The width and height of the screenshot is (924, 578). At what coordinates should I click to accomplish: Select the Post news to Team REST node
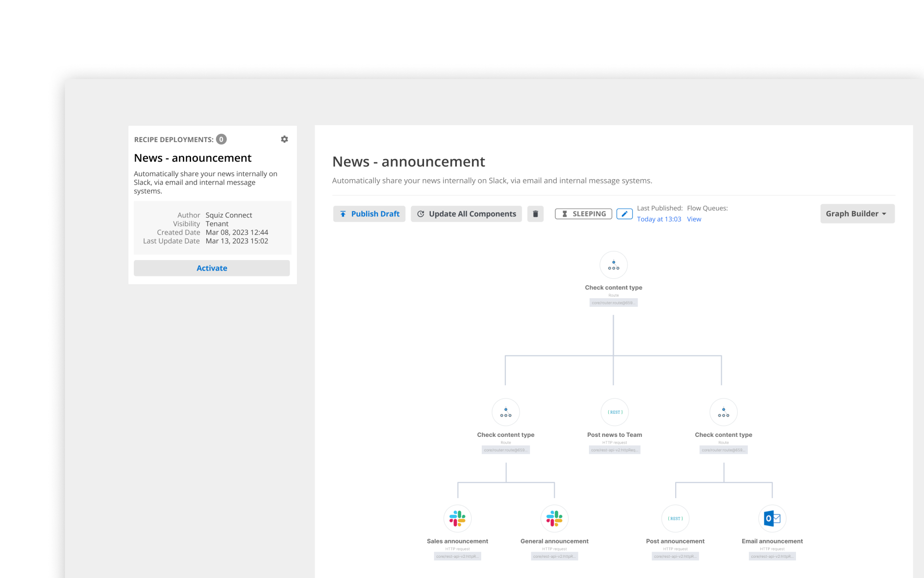pyautogui.click(x=615, y=412)
